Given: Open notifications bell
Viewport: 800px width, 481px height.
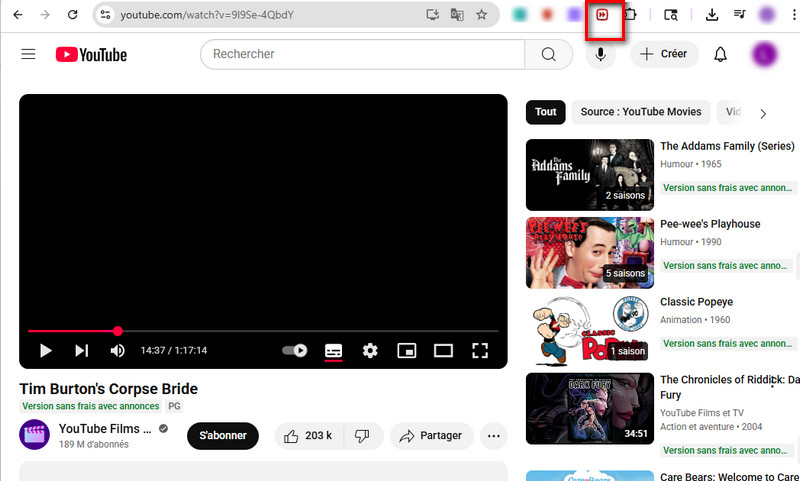Looking at the screenshot, I should click(x=720, y=54).
